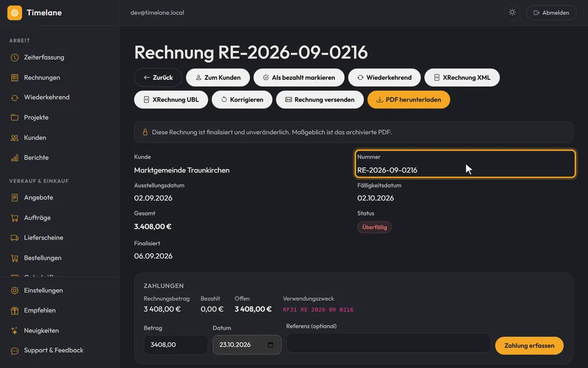Click the Aufträge cart icon

(15, 218)
